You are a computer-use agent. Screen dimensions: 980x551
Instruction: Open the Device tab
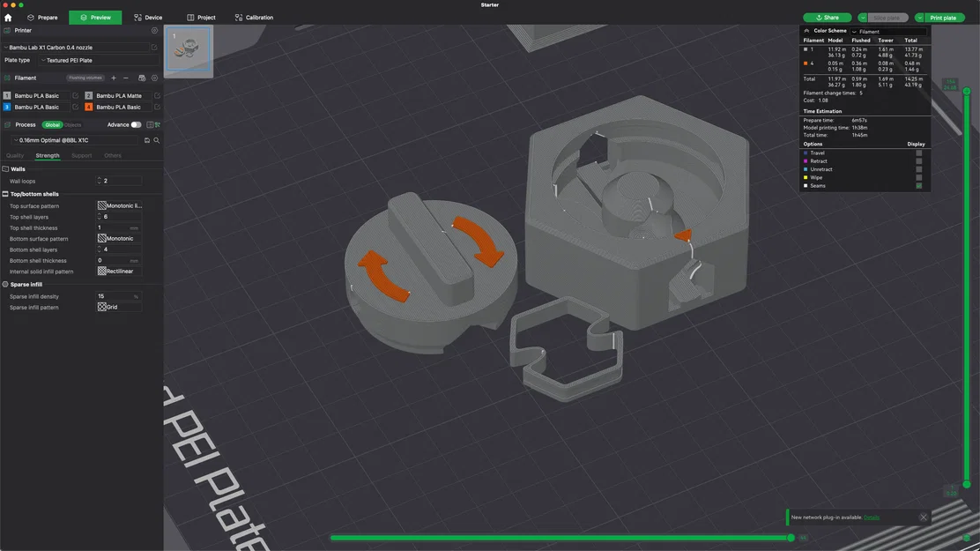(148, 18)
